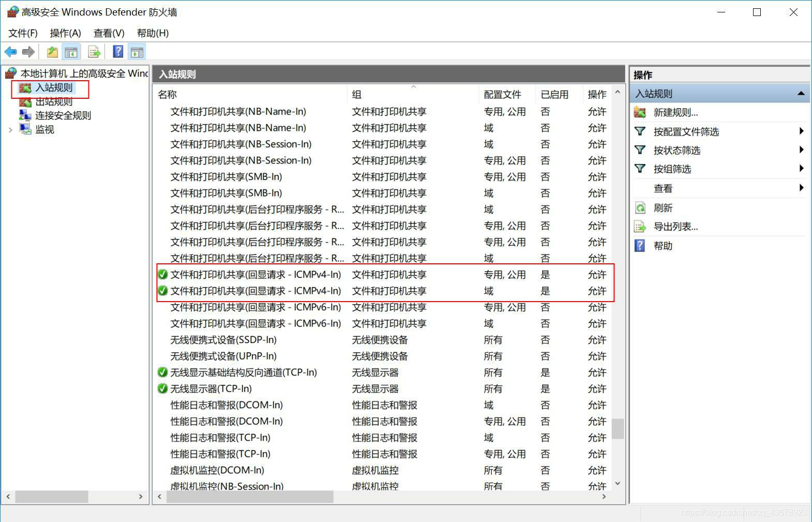
Task: Click the 出站规则 icon in tree
Action: point(25,102)
